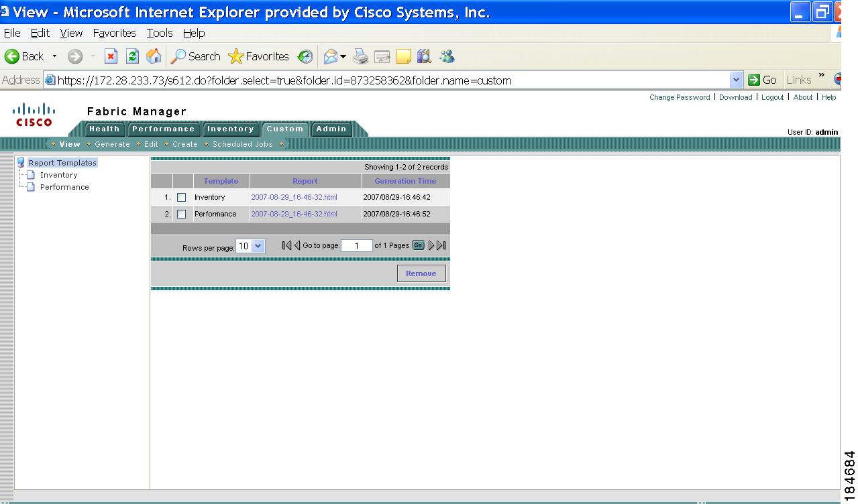Open the Favorites menu
This screenshot has height=504, width=858.
[114, 33]
